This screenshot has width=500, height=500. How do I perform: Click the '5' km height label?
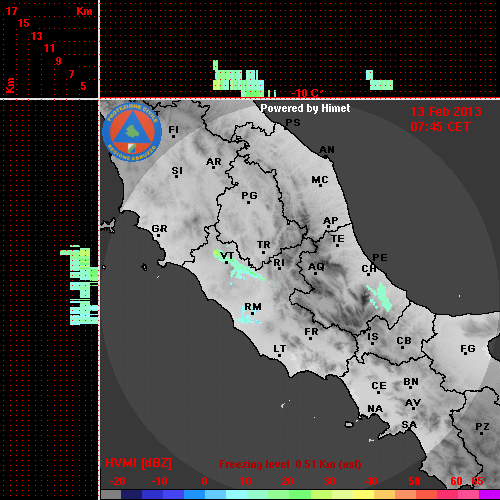coord(83,86)
